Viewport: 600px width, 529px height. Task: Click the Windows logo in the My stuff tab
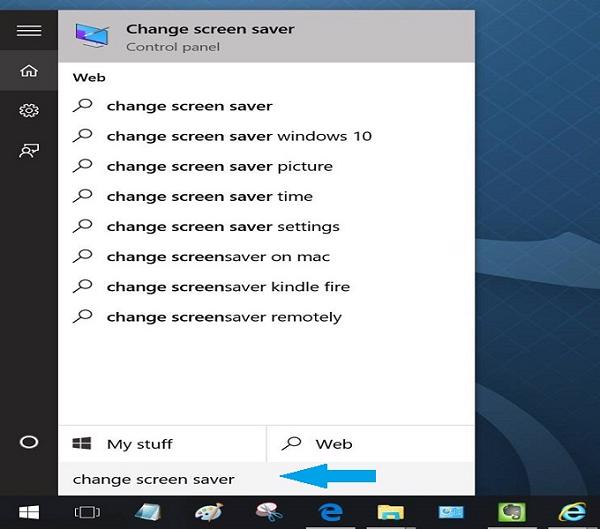(82, 443)
